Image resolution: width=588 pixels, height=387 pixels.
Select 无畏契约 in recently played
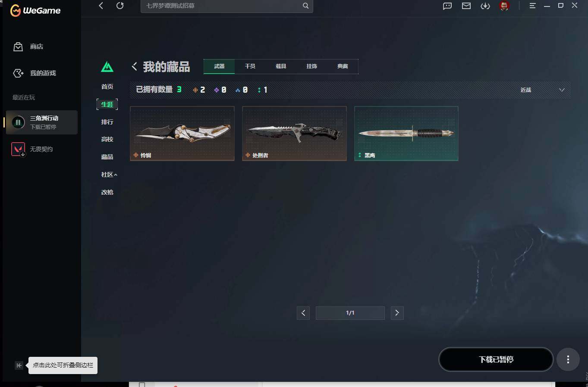click(x=41, y=149)
